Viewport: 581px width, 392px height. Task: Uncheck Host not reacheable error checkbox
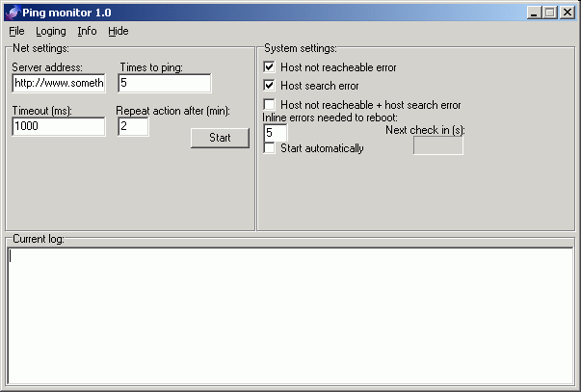click(270, 67)
